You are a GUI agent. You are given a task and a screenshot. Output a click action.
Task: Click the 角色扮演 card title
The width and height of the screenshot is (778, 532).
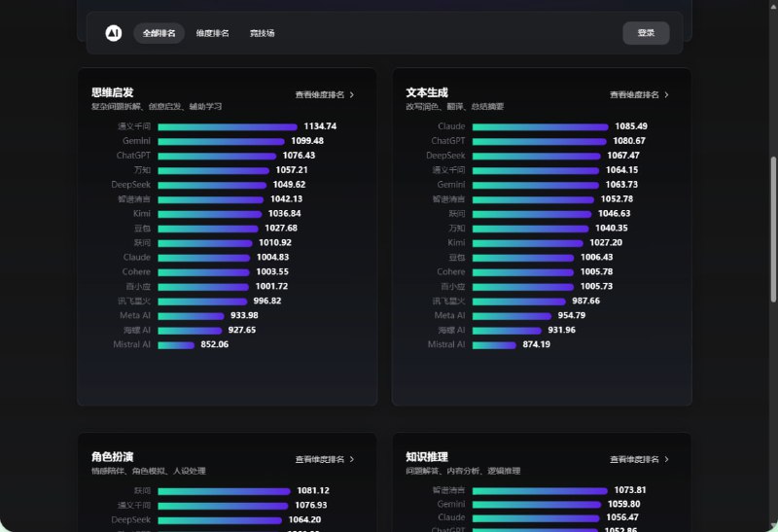112,456
